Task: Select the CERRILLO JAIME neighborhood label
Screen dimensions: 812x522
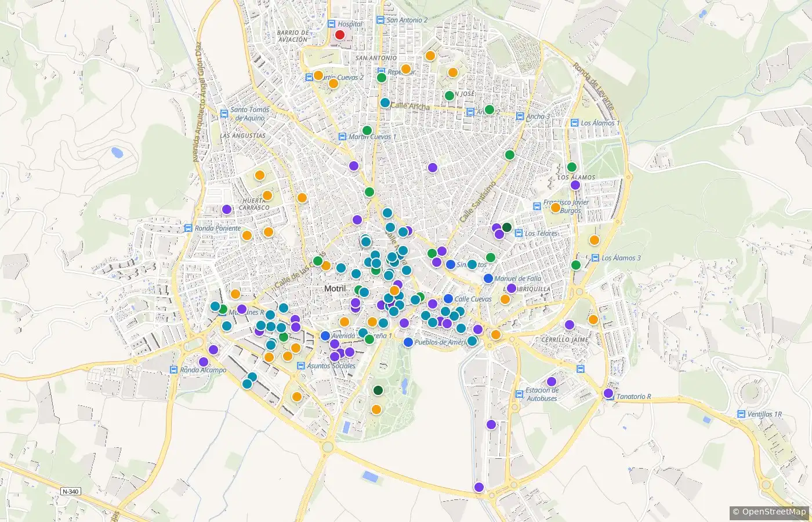Action: click(565, 339)
